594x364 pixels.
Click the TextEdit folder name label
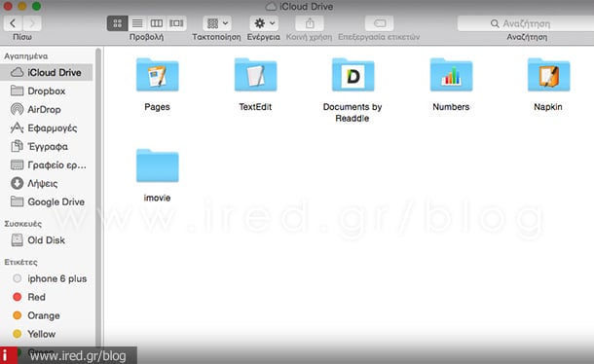[x=255, y=107]
